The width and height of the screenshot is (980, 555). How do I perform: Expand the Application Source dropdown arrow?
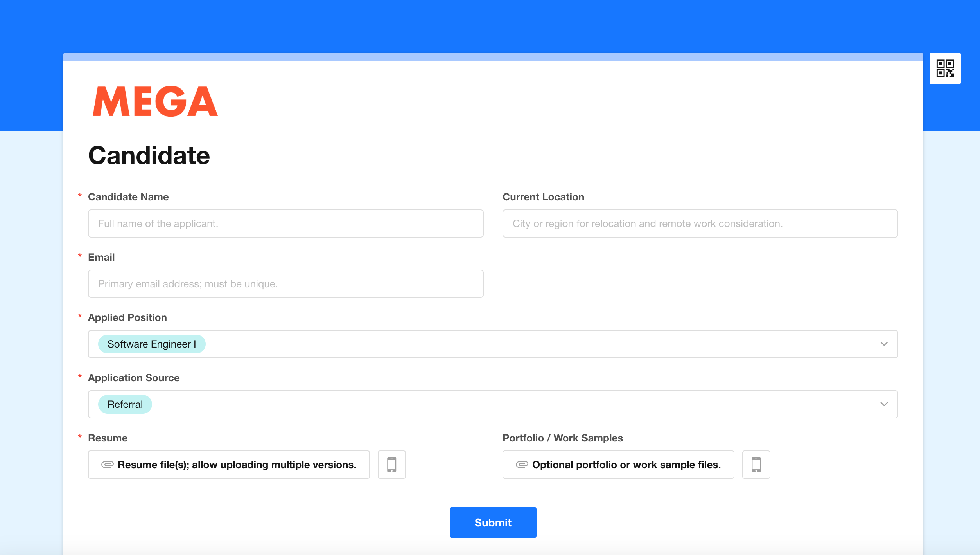[x=884, y=404]
